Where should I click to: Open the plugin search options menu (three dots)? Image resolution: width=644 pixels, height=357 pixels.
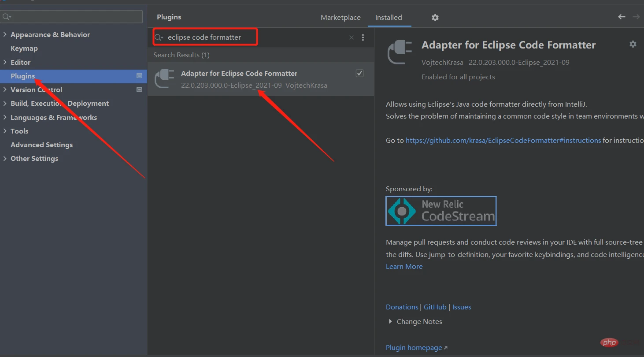pyautogui.click(x=363, y=37)
